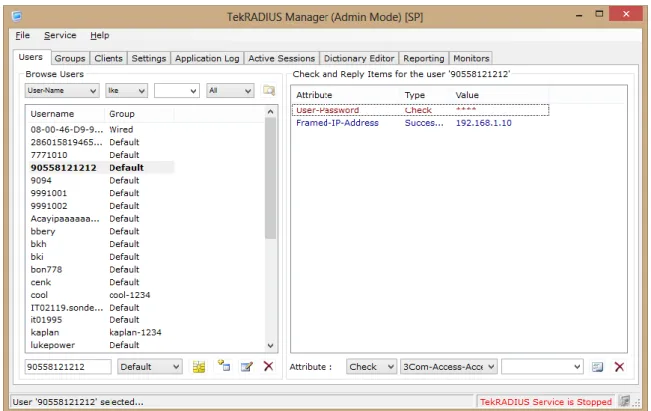Open the empty attribute value dropdown

point(542,367)
